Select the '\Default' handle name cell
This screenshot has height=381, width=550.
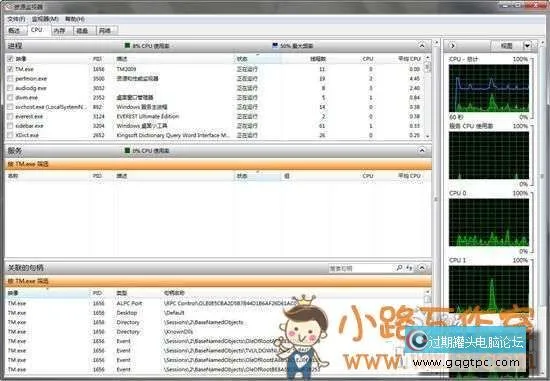(x=174, y=313)
